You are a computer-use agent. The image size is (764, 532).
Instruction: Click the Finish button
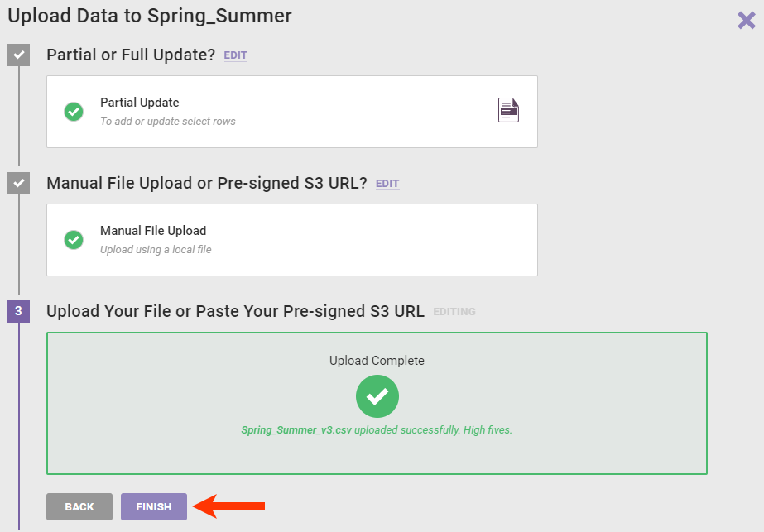tap(154, 506)
